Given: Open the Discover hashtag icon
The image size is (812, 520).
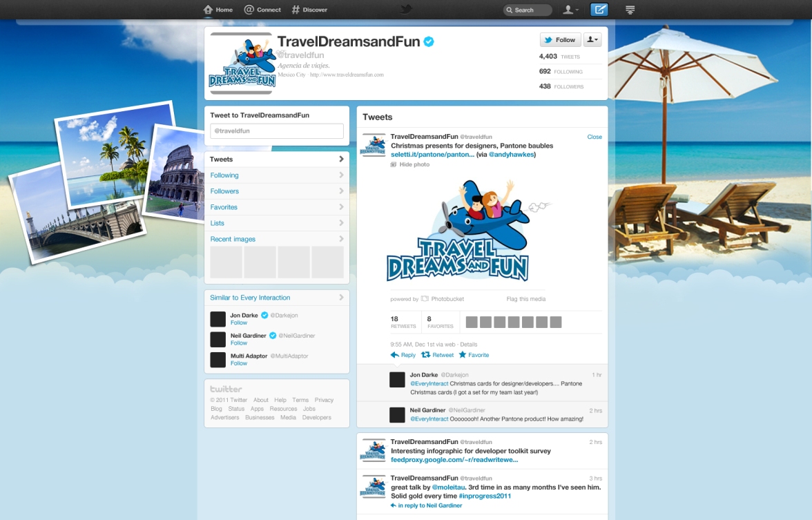Looking at the screenshot, I should coord(296,10).
